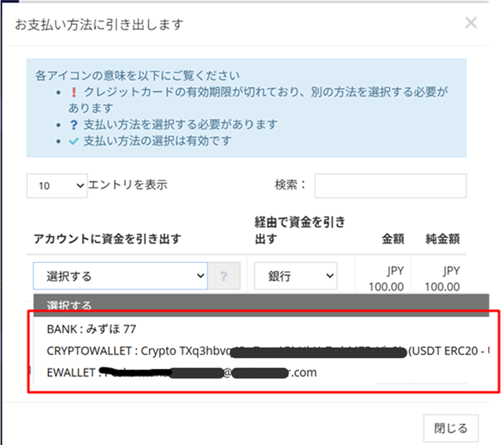Click the 純金額 column header
504x445 pixels.
click(x=443, y=238)
